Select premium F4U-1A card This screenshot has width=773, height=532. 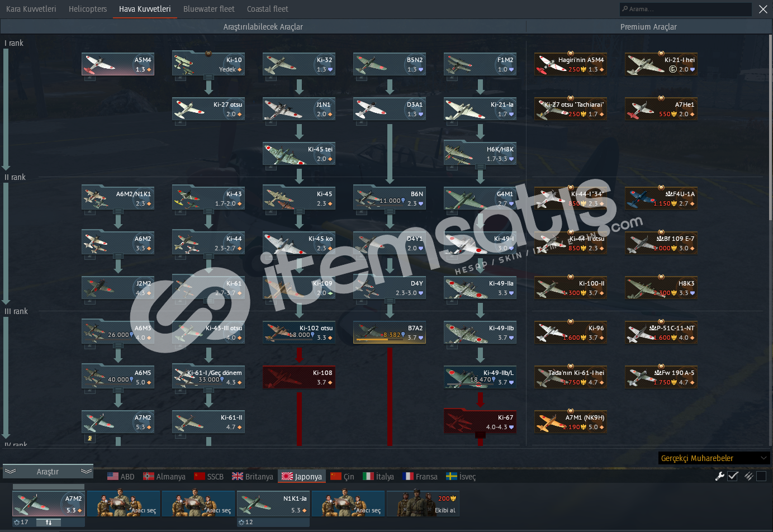pyautogui.click(x=661, y=198)
